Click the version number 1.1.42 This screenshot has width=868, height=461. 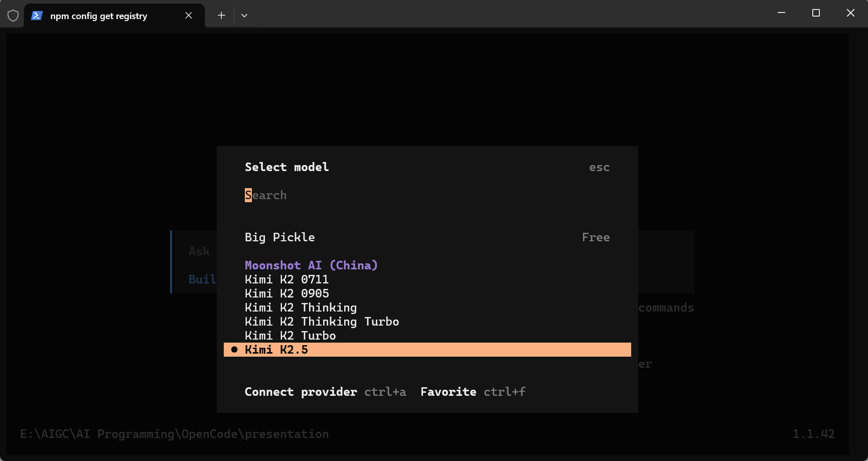(x=814, y=434)
